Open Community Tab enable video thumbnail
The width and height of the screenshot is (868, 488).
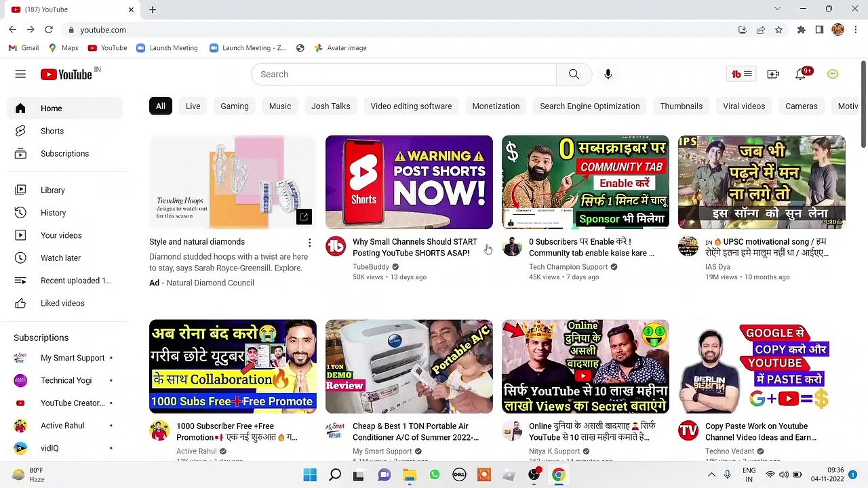(585, 182)
